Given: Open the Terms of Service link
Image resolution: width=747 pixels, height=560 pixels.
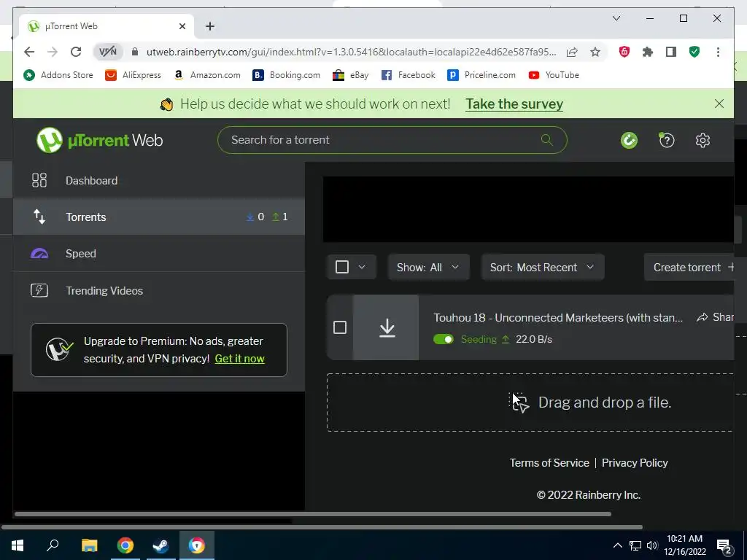Looking at the screenshot, I should pyautogui.click(x=549, y=463).
